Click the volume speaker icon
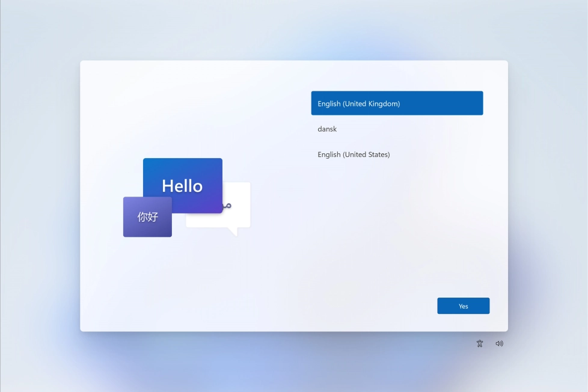588x392 pixels. coord(499,343)
